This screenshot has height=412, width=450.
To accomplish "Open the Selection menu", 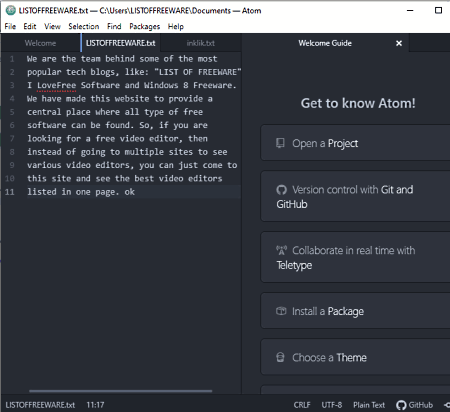I will 84,26.
